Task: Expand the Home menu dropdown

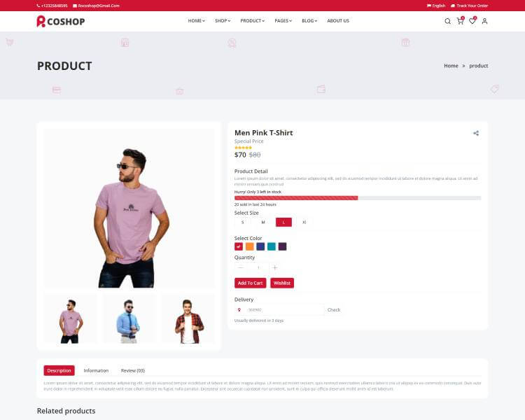Action: (x=196, y=21)
